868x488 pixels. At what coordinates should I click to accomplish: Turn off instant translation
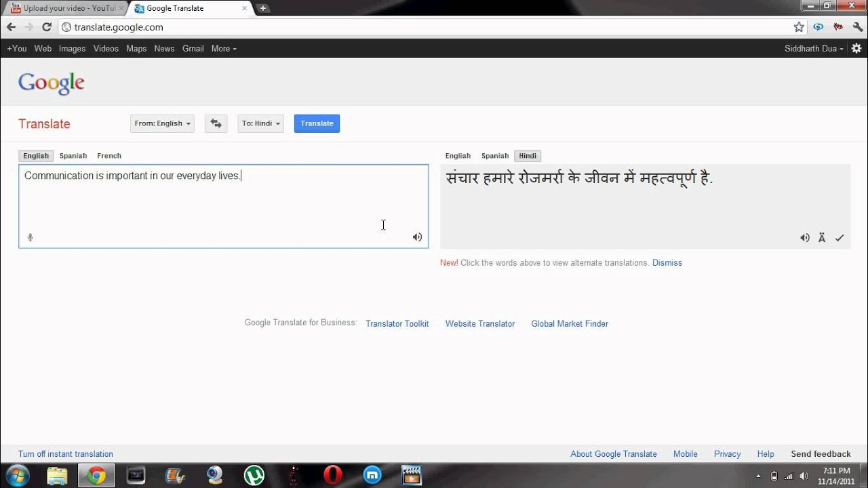click(x=66, y=454)
